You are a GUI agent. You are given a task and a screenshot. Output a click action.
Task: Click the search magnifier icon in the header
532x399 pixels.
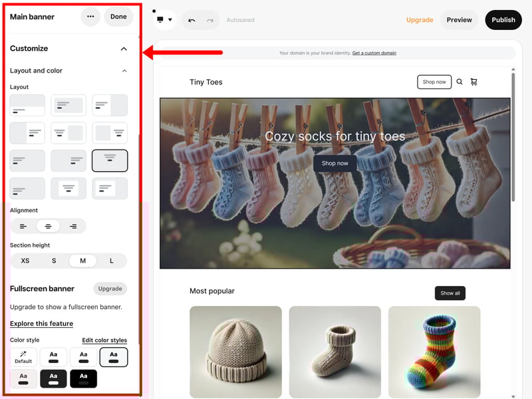click(x=459, y=82)
